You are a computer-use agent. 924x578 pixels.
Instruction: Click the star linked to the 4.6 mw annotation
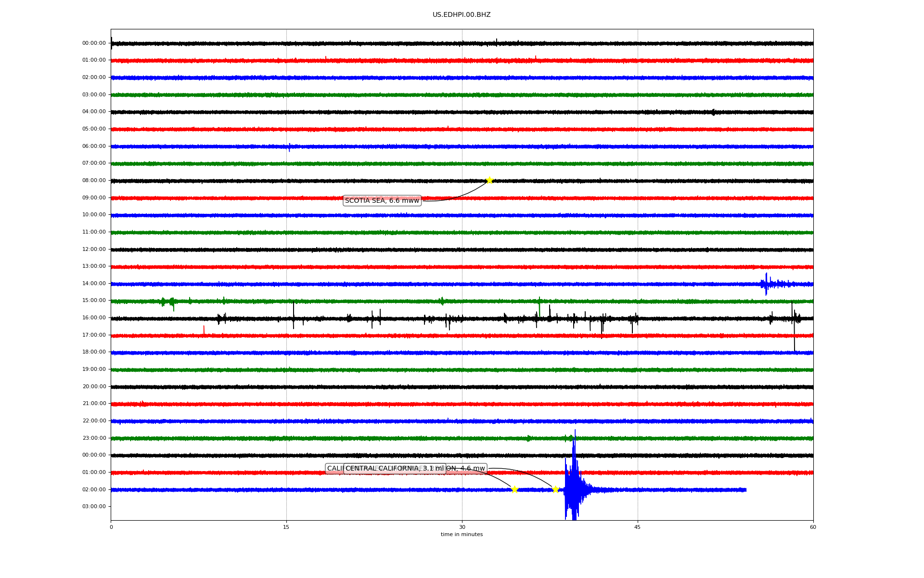[555, 489]
